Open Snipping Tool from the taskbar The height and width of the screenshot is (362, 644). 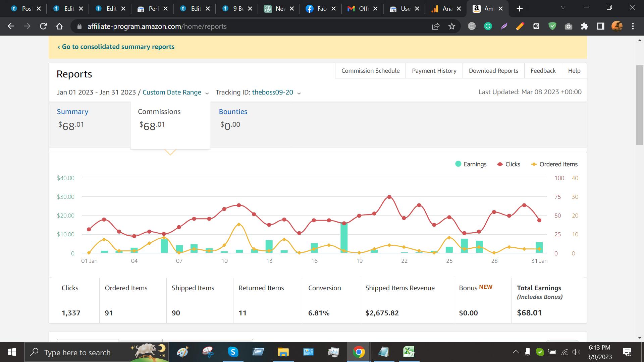tap(208, 352)
